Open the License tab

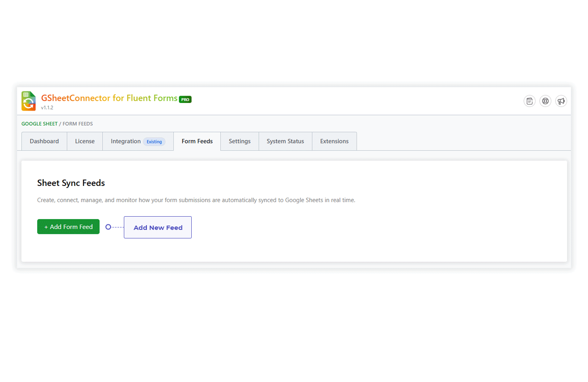(85, 141)
